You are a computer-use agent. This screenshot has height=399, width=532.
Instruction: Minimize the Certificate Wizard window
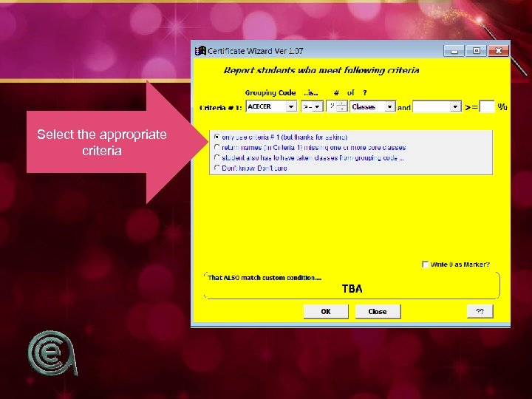click(454, 51)
